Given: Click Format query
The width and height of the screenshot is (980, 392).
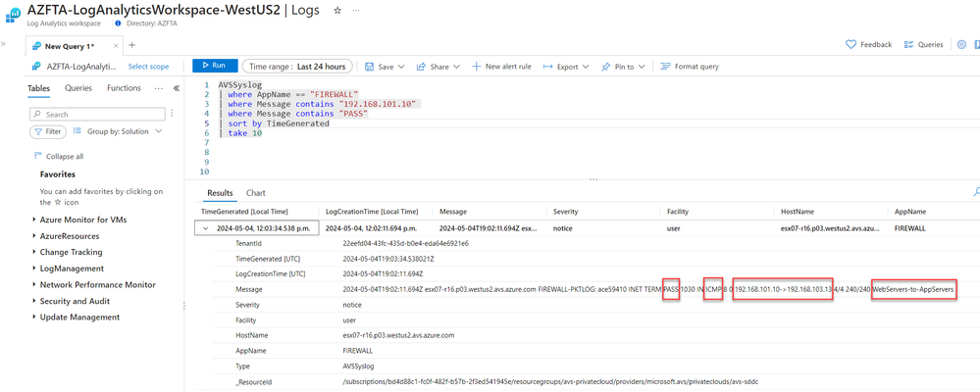Looking at the screenshot, I should 690,67.
